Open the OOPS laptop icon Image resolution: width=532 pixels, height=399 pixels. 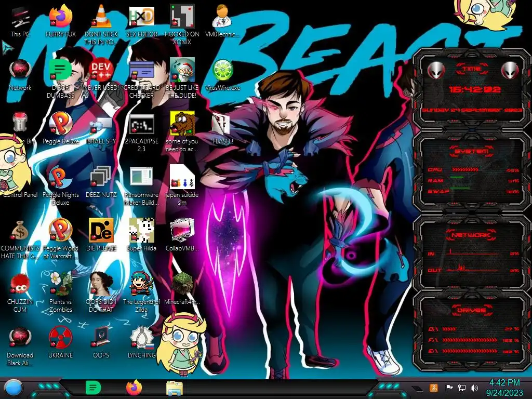click(x=101, y=343)
